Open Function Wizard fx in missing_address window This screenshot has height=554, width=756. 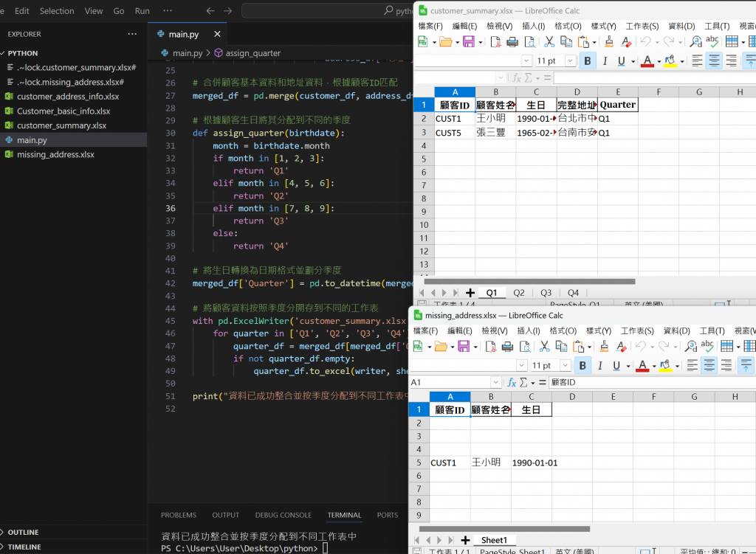[512, 383]
